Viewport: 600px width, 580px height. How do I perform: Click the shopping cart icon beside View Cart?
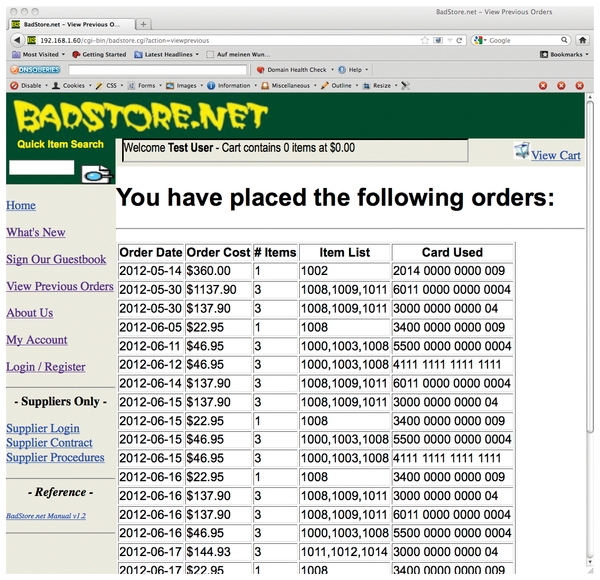[x=520, y=151]
